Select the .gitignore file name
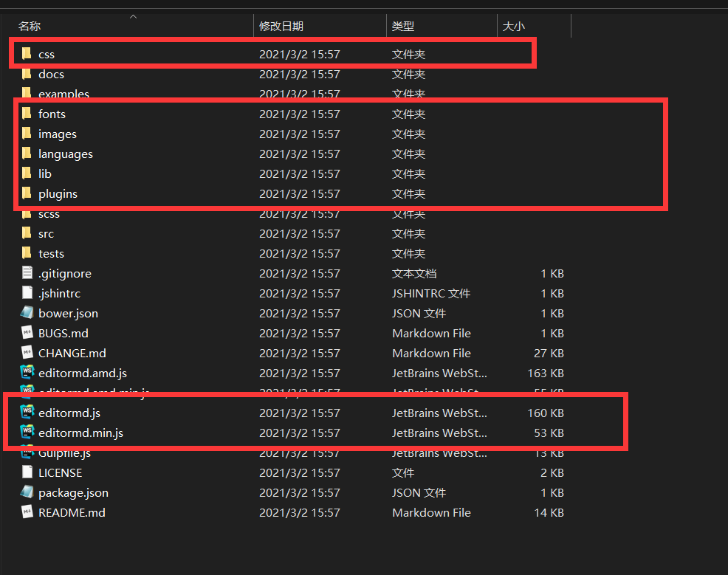Viewport: 728px width, 575px height. click(65, 274)
